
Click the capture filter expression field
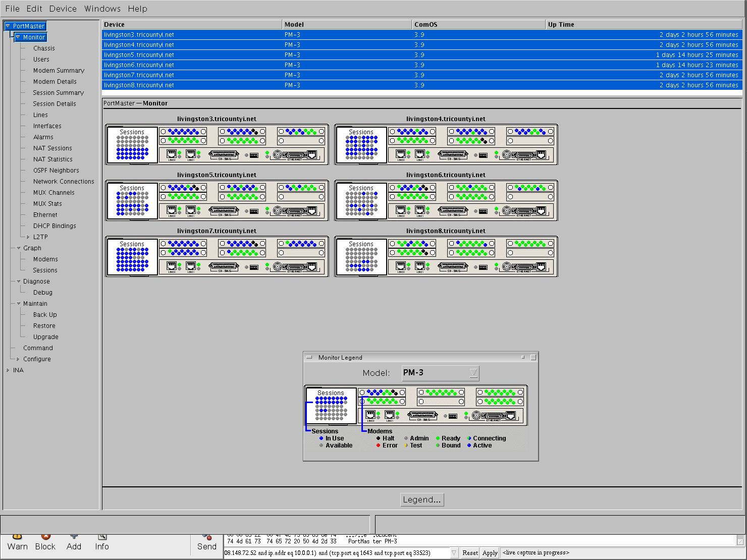pyautogui.click(x=336, y=553)
